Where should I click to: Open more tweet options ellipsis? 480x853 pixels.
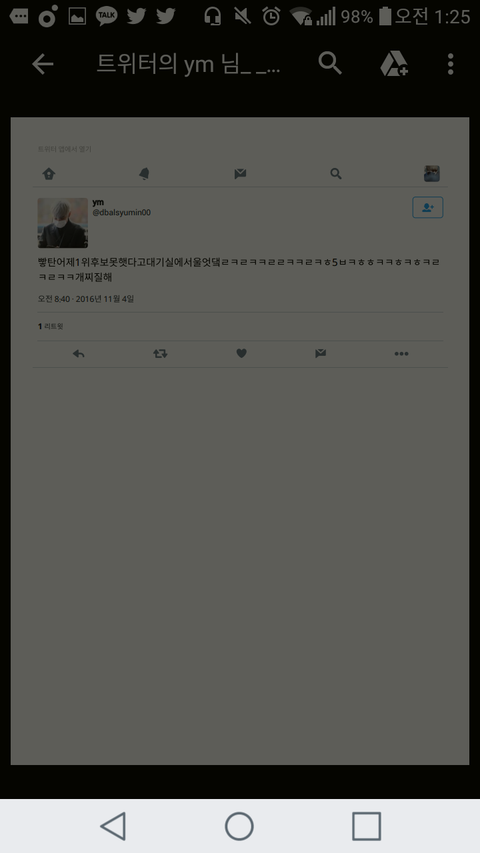pos(401,354)
